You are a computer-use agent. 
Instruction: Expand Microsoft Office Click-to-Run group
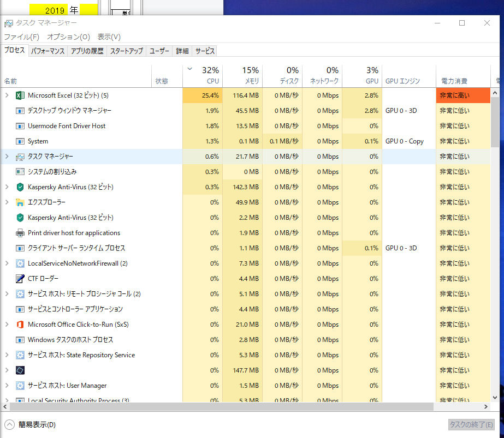[7, 325]
